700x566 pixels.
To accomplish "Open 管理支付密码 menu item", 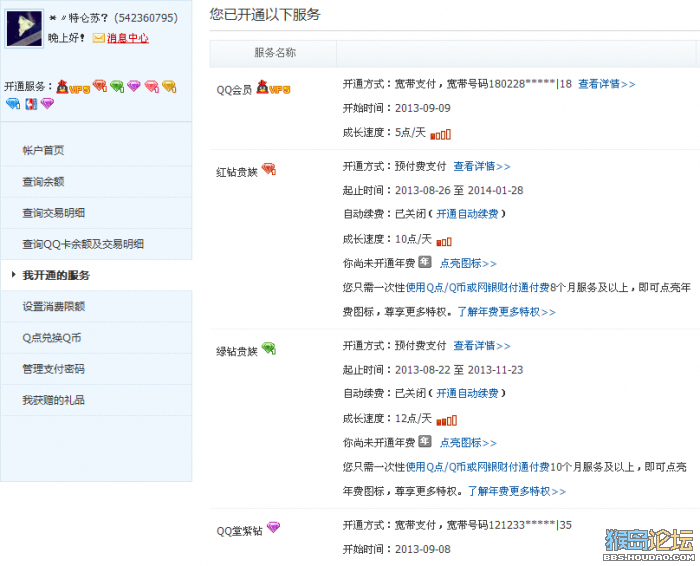I will point(54,369).
